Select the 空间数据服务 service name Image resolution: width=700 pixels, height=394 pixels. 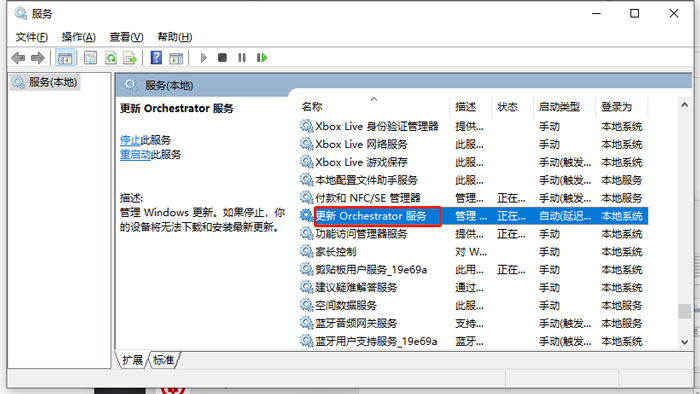click(346, 305)
